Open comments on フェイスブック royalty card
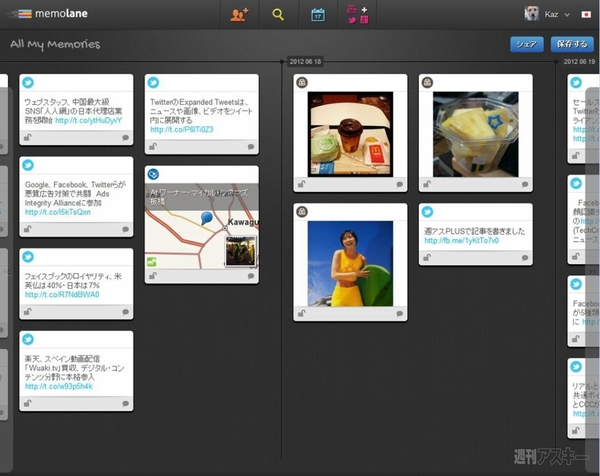Image resolution: width=600 pixels, height=476 pixels. pyautogui.click(x=126, y=312)
